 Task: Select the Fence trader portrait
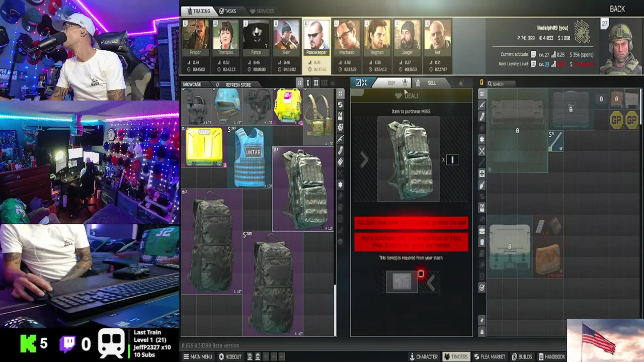(x=256, y=38)
